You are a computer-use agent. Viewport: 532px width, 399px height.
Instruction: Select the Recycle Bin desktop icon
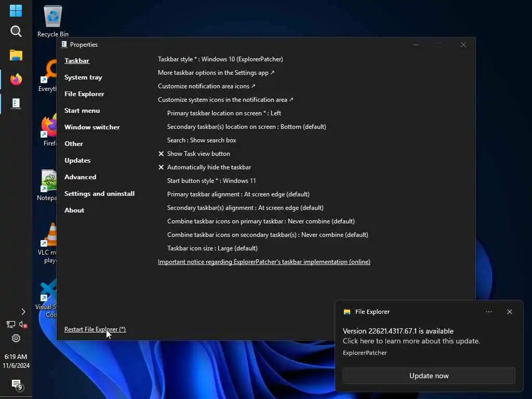tap(52, 21)
